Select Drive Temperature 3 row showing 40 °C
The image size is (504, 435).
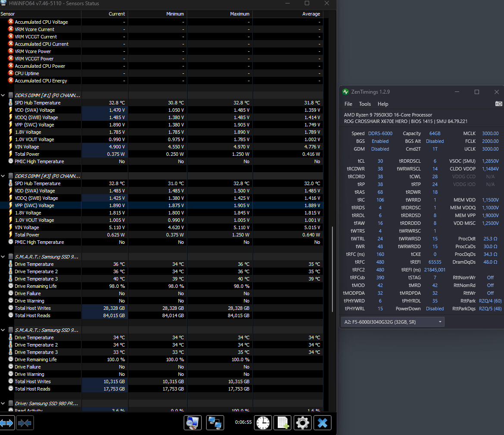pyautogui.click(x=161, y=279)
